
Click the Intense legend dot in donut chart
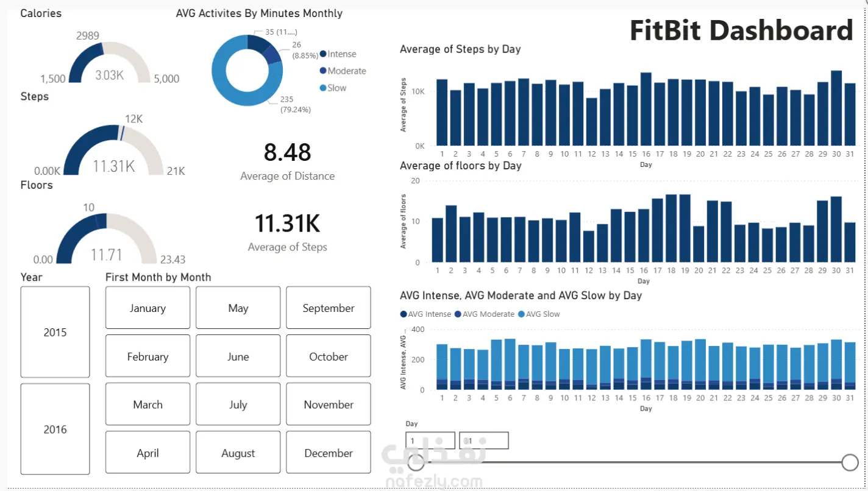[323, 54]
